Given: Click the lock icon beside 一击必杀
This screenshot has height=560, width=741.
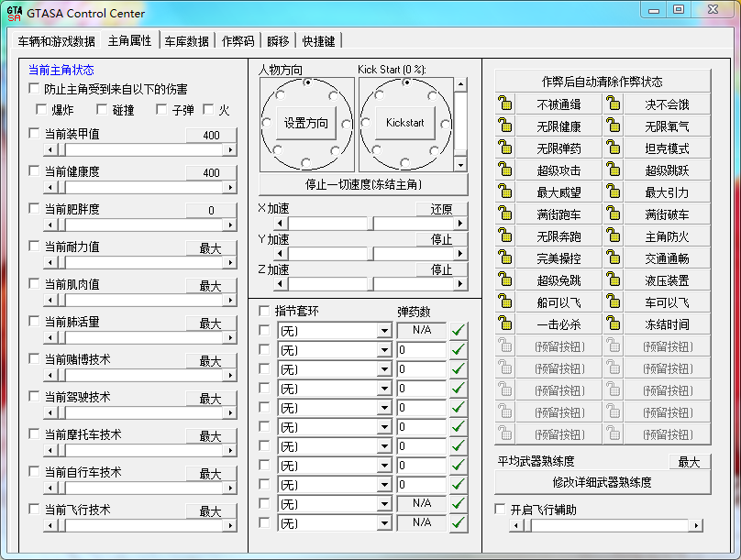Looking at the screenshot, I should [x=505, y=324].
